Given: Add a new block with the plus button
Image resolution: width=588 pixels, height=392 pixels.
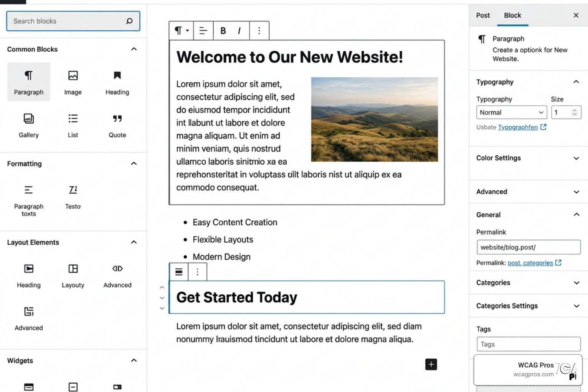Looking at the screenshot, I should [x=431, y=364].
